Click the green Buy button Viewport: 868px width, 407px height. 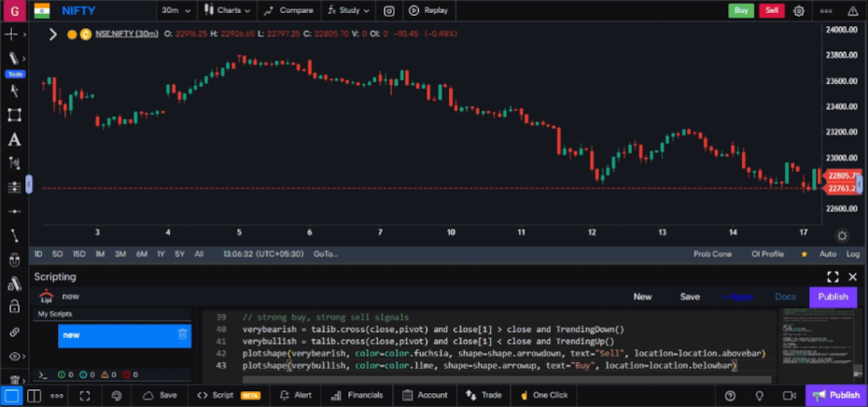741,11
